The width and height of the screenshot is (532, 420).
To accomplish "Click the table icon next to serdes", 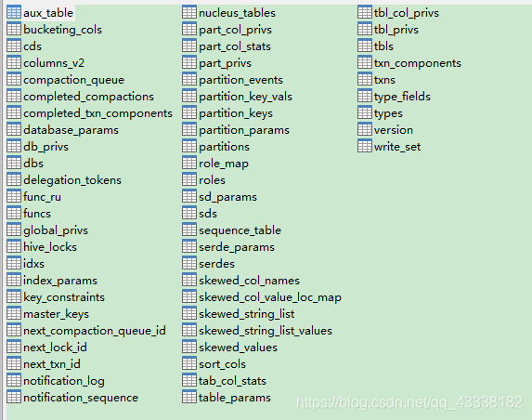I will click(189, 264).
